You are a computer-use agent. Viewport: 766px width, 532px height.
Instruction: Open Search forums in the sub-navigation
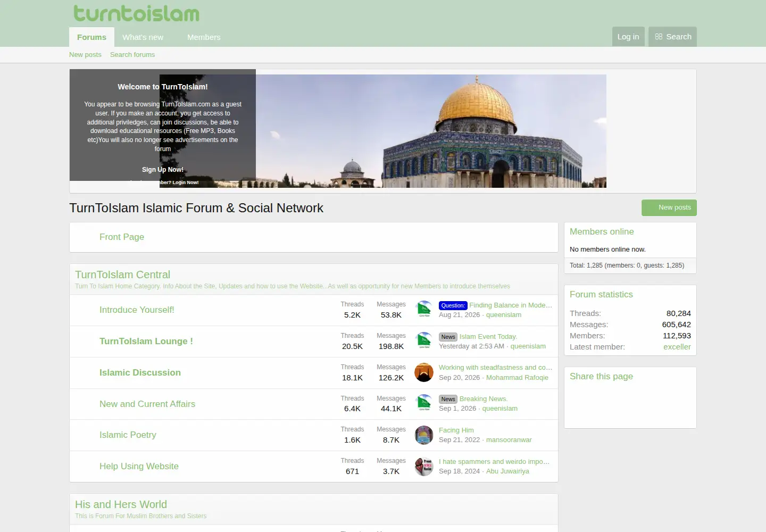pos(132,55)
